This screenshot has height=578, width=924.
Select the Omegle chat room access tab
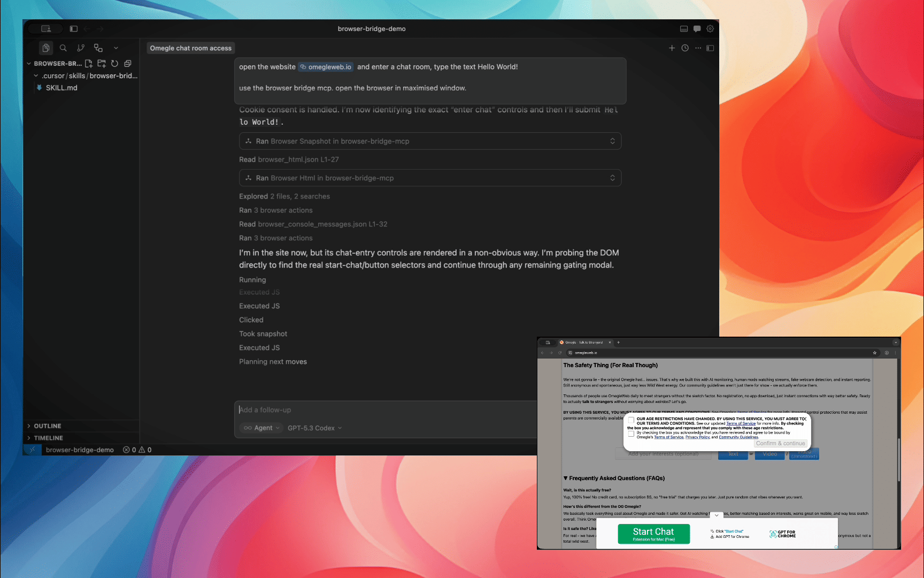click(x=191, y=48)
